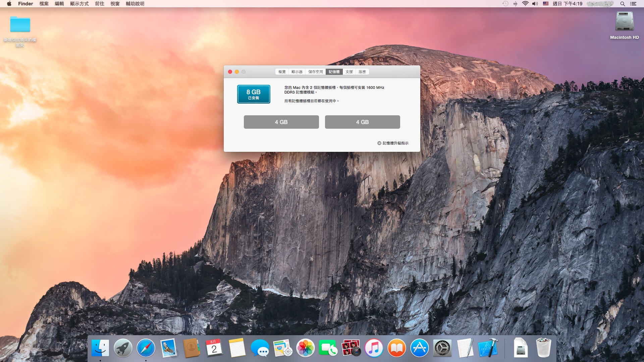Click the 記憶體升級指示 link
644x362 pixels.
pyautogui.click(x=393, y=143)
